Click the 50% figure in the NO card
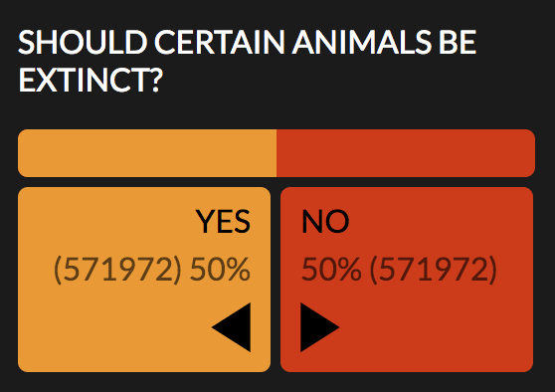 [331, 269]
